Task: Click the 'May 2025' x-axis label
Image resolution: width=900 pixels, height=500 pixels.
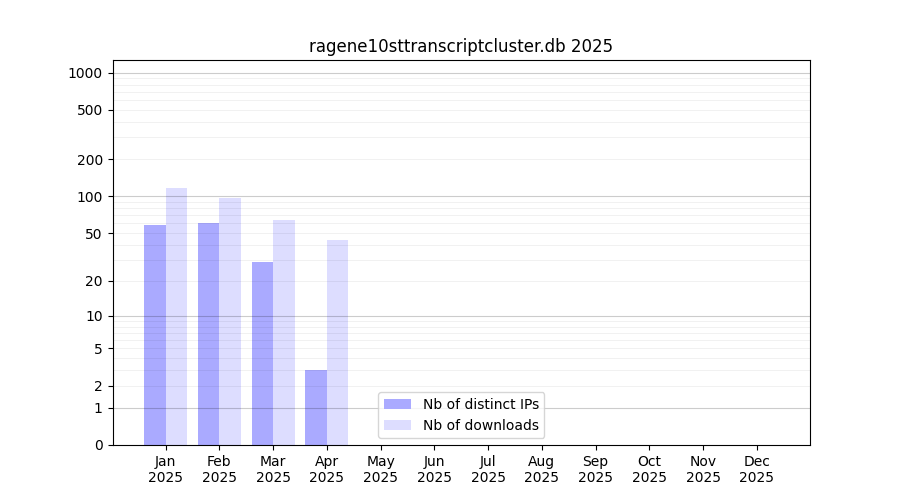Action: [x=381, y=469]
